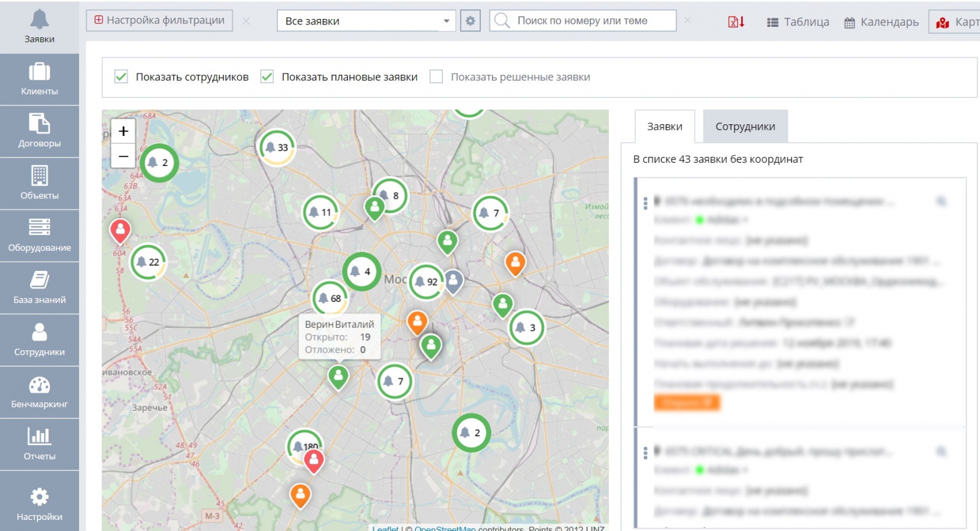The image size is (980, 531).
Task: Open the Договоры sidebar section
Action: [x=39, y=132]
